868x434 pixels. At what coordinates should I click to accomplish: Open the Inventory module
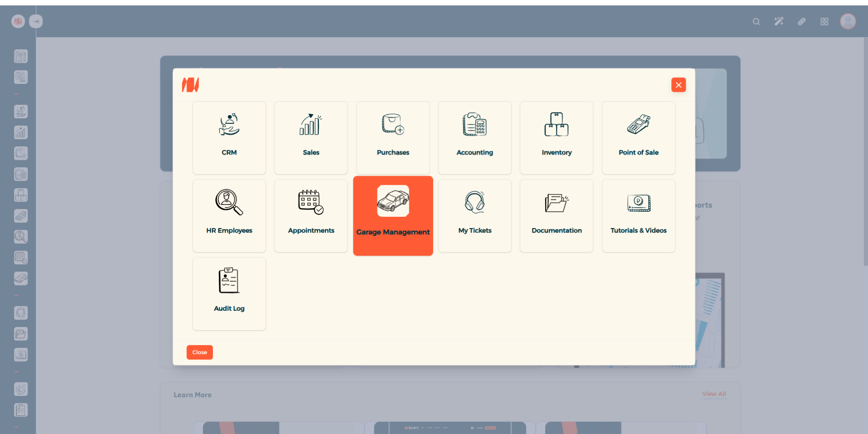point(557,137)
